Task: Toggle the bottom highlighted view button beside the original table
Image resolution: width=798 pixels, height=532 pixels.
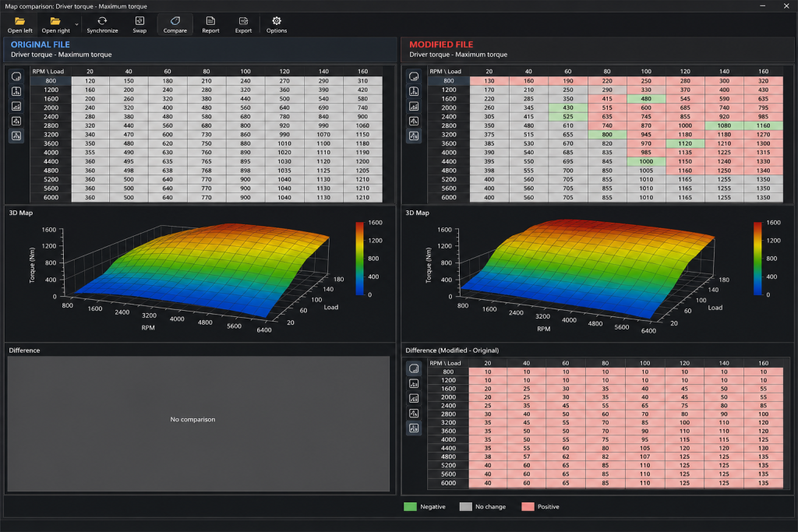Action: click(x=16, y=136)
